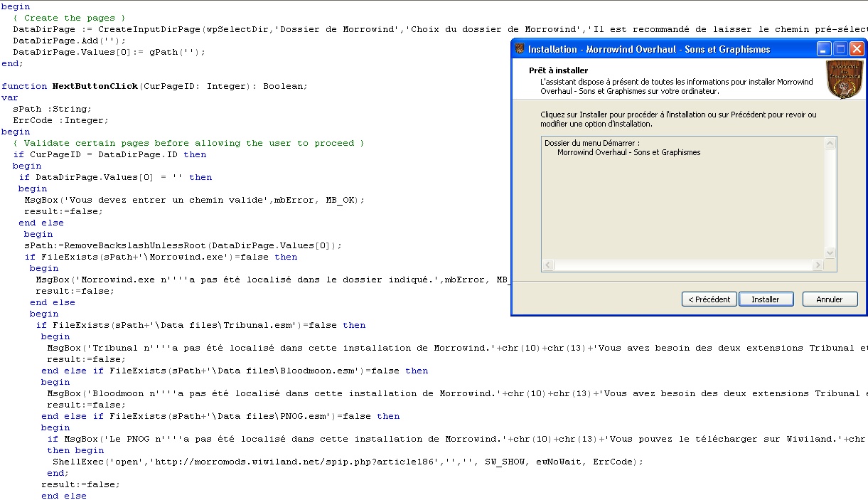Click the Installer button
Image resolution: width=868 pixels, height=500 pixels.
click(x=766, y=299)
